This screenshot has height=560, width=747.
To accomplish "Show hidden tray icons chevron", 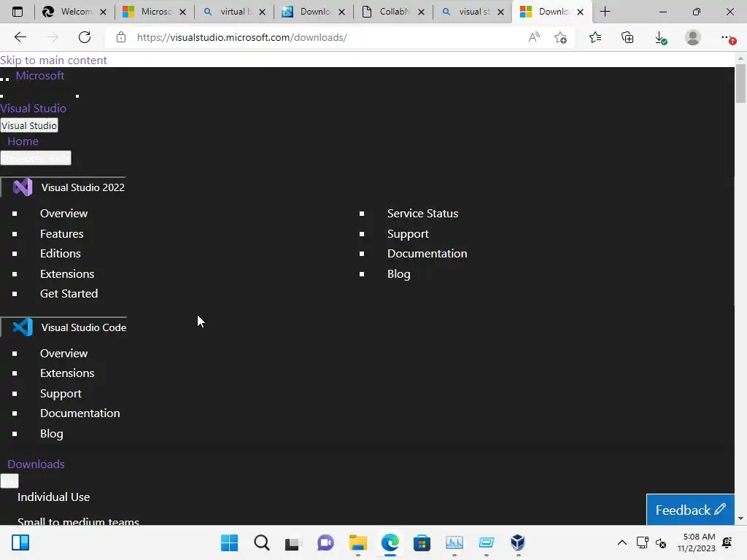I will pos(622,542).
